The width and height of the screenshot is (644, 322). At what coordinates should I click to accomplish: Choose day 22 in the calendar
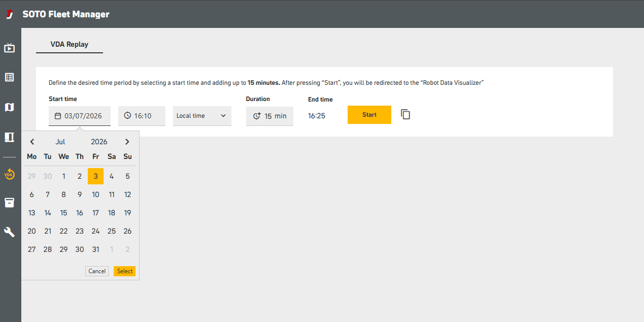[63, 231]
